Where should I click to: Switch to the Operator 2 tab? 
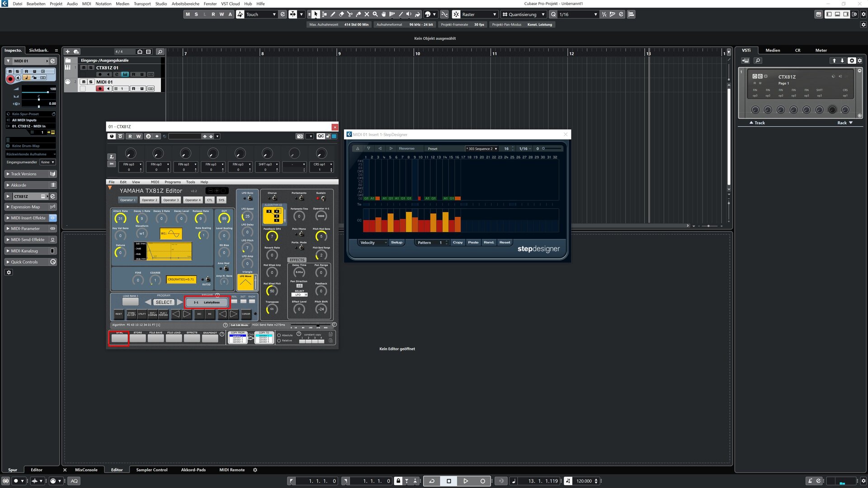pos(149,200)
